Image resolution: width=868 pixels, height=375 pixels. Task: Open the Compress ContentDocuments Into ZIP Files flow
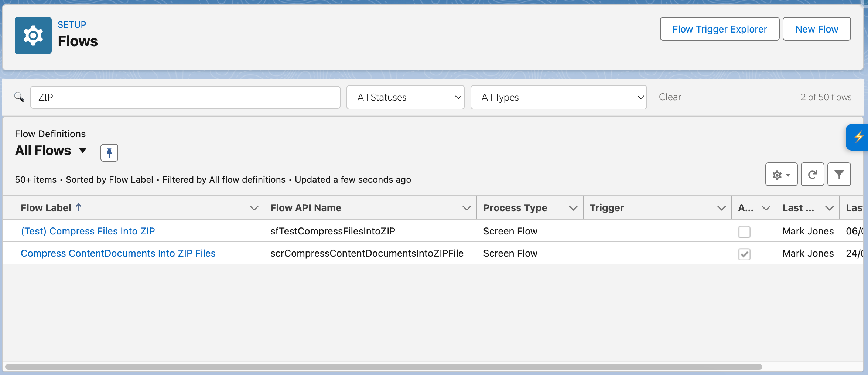point(118,253)
